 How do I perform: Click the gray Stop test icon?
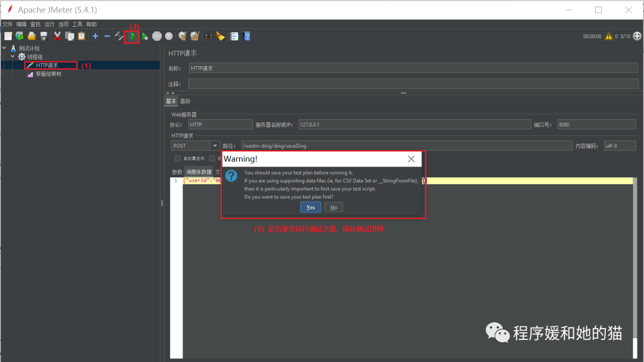[x=157, y=36]
